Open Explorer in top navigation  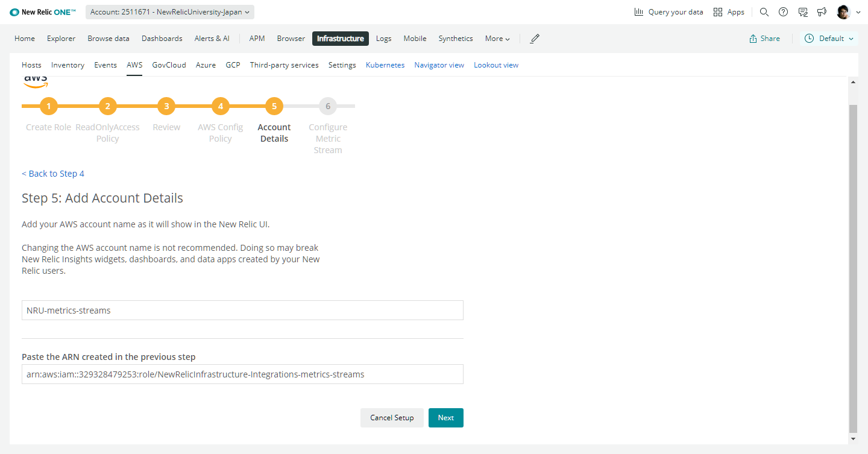coord(61,39)
